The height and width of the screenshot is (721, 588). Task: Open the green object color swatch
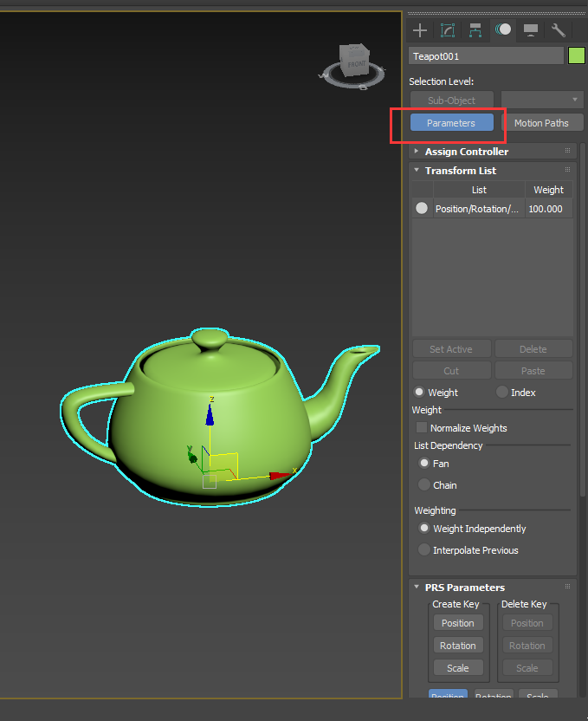coord(577,56)
